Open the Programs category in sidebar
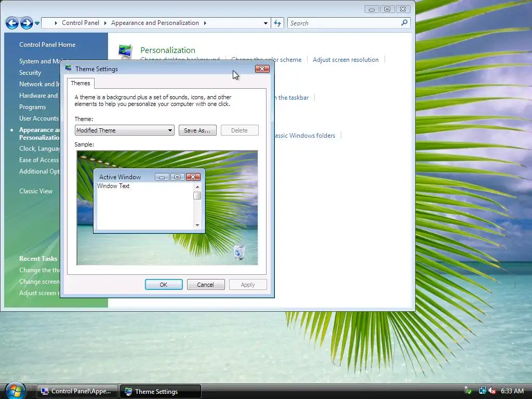532x399 pixels. click(33, 107)
